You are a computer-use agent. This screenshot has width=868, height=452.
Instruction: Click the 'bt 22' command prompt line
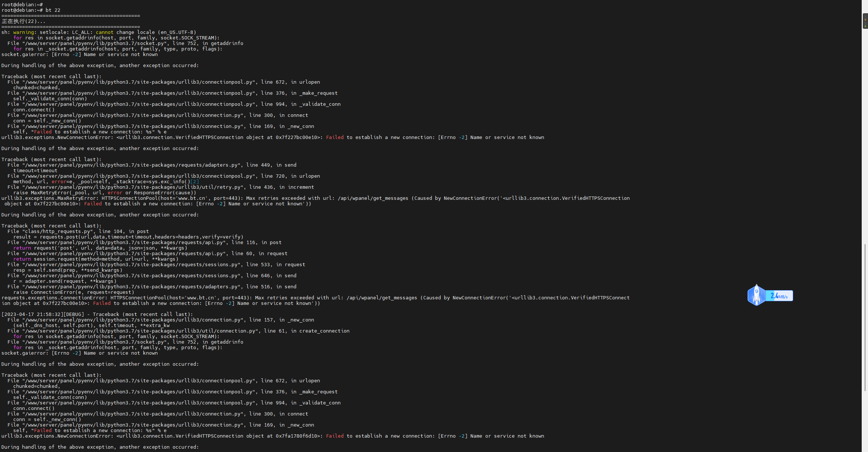click(x=31, y=10)
